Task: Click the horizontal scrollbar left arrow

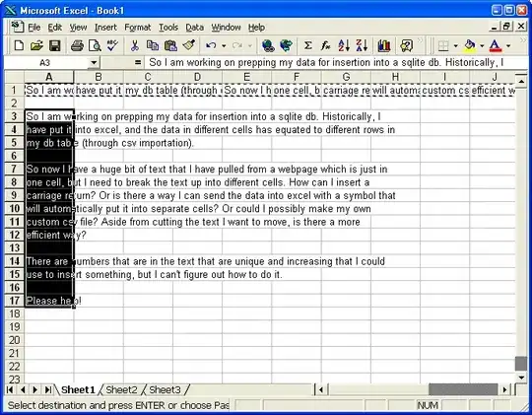Action: (x=321, y=390)
